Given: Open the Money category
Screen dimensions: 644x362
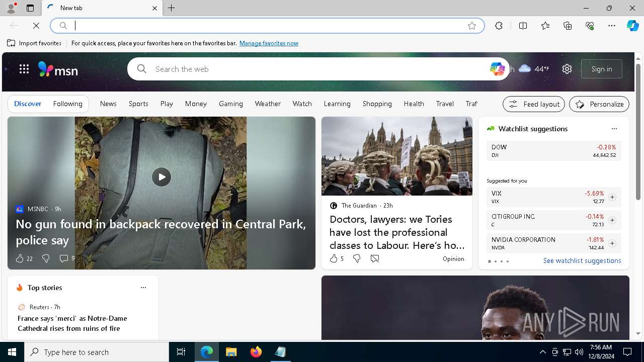Looking at the screenshot, I should 196,104.
